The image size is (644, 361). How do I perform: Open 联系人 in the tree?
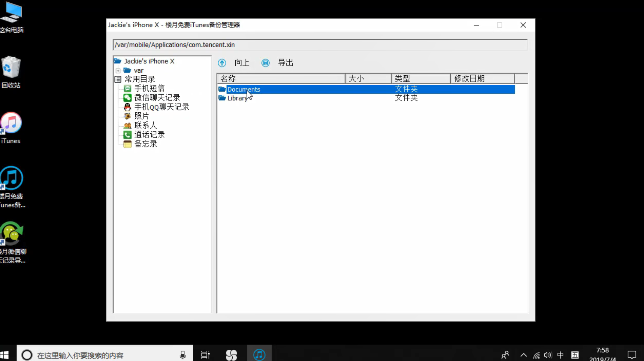tap(145, 125)
